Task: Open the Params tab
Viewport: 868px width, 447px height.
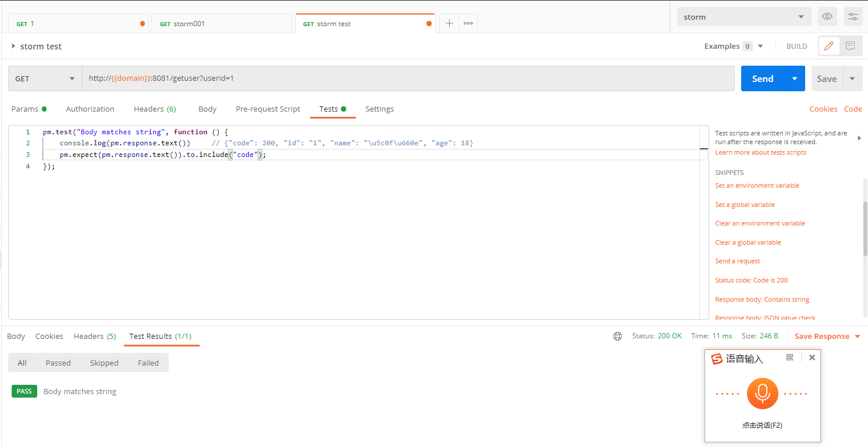Action: coord(29,109)
